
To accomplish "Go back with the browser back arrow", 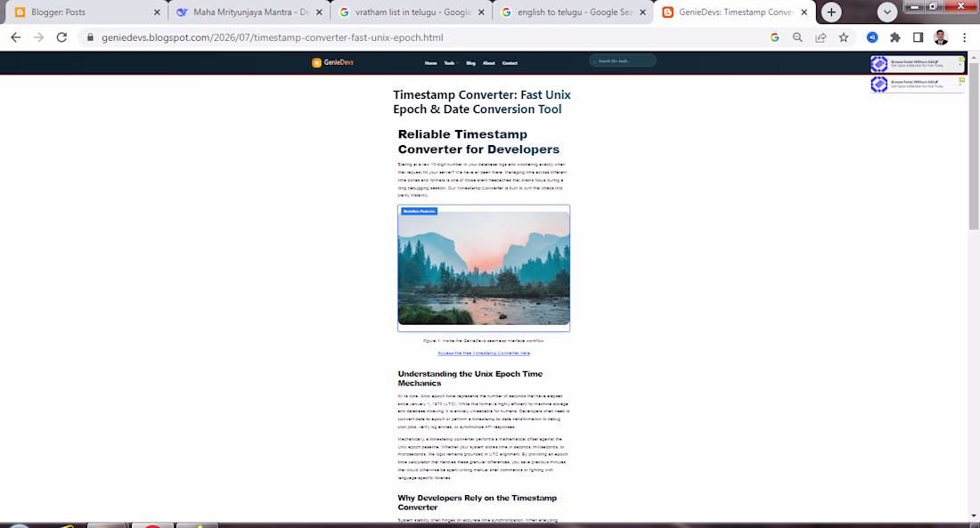I will click(x=16, y=37).
